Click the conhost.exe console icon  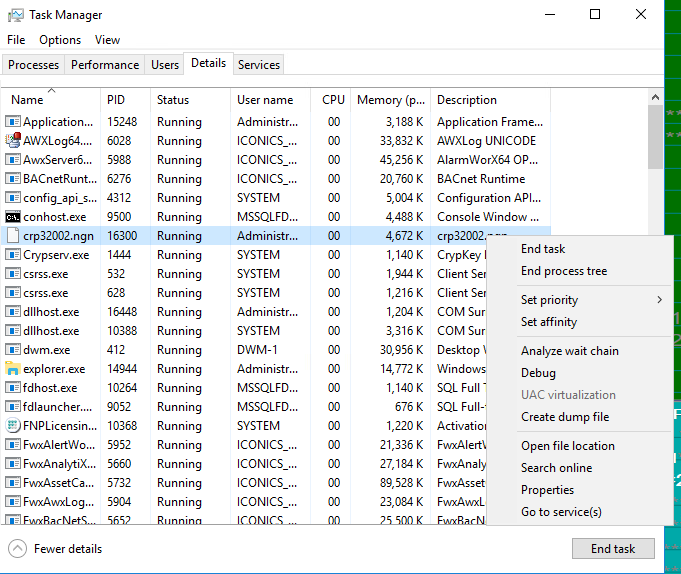point(13,217)
